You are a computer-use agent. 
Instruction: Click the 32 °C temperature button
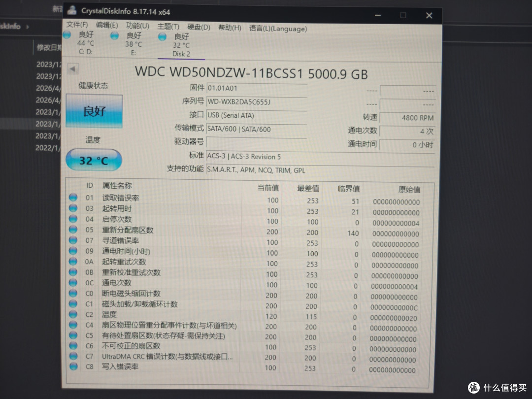pyautogui.click(x=94, y=160)
